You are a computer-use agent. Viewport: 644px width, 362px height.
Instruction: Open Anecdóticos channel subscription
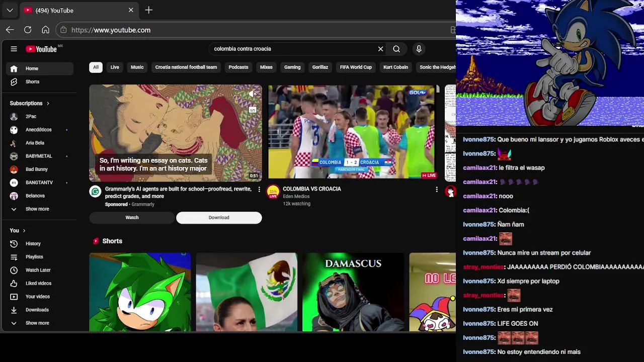39,130
